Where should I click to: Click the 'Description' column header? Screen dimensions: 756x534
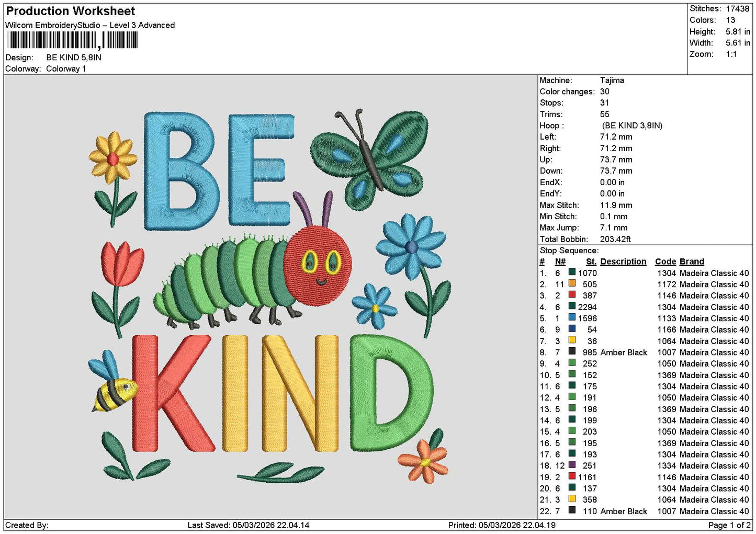(623, 262)
